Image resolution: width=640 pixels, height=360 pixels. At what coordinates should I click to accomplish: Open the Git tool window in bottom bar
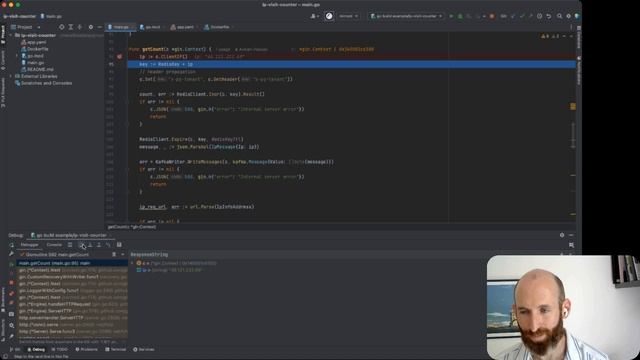[x=15, y=349]
